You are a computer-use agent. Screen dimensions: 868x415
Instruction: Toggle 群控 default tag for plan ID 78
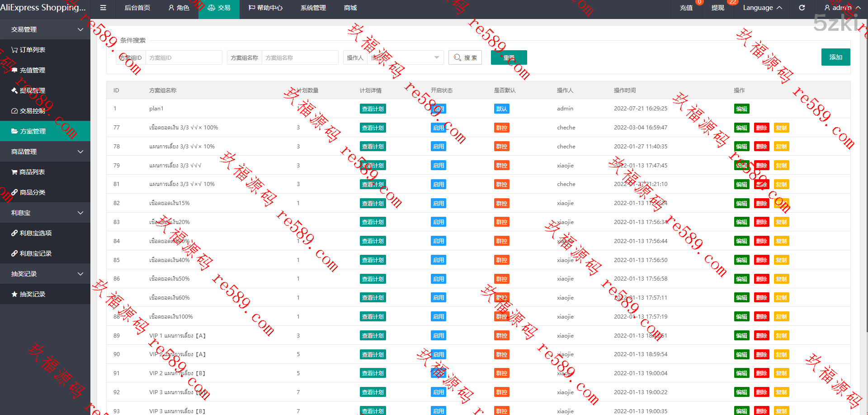[x=501, y=147]
